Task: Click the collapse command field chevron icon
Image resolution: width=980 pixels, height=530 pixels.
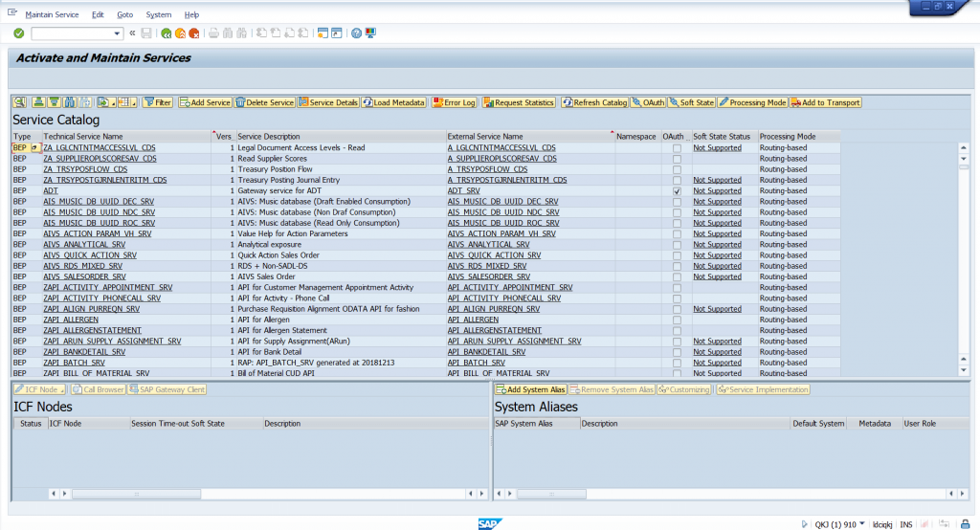Action: (132, 33)
